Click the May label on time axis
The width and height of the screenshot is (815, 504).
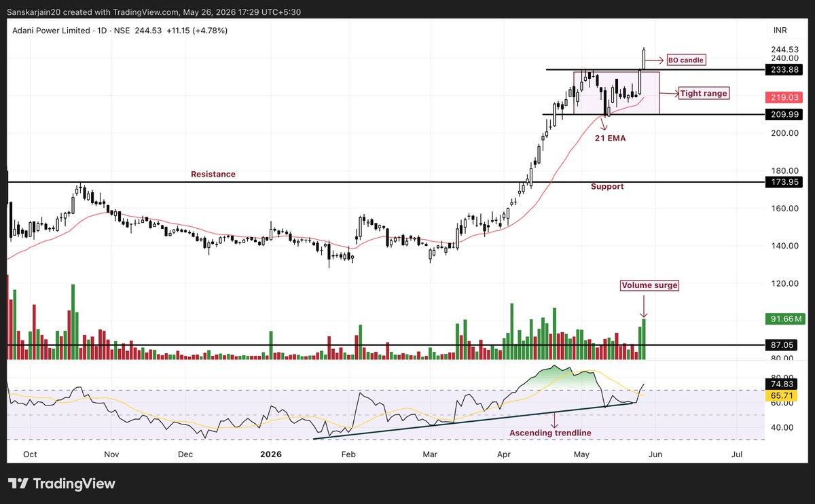(581, 453)
